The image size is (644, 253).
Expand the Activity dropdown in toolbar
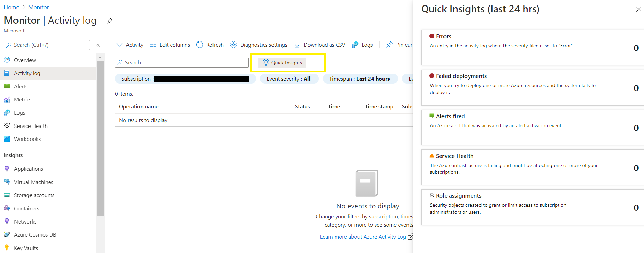click(x=130, y=45)
